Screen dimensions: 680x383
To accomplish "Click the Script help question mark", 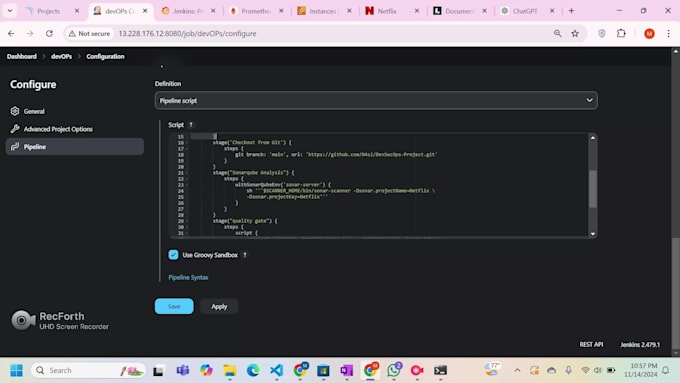I will (191, 125).
